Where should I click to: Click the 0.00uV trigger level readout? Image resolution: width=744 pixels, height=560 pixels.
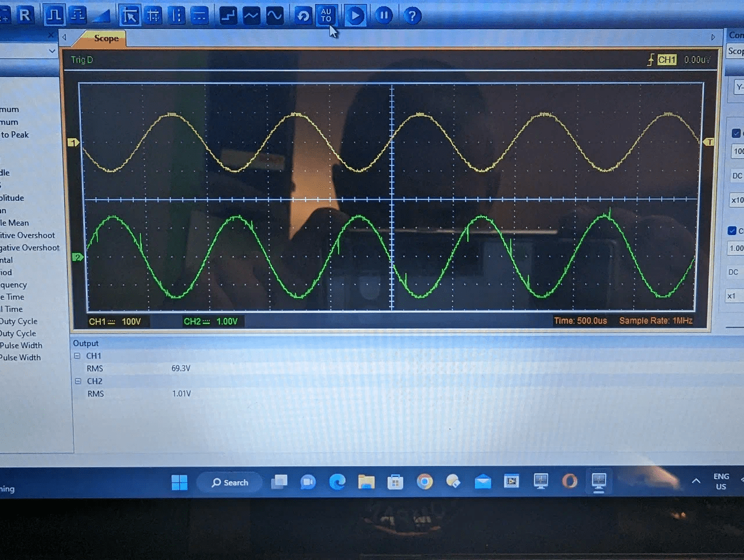(697, 60)
